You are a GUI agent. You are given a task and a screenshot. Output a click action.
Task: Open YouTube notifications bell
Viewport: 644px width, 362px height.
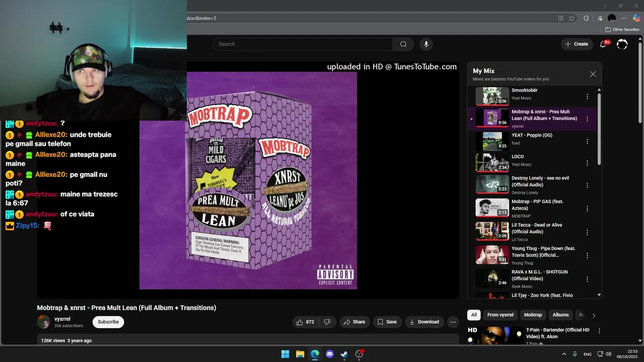(603, 44)
